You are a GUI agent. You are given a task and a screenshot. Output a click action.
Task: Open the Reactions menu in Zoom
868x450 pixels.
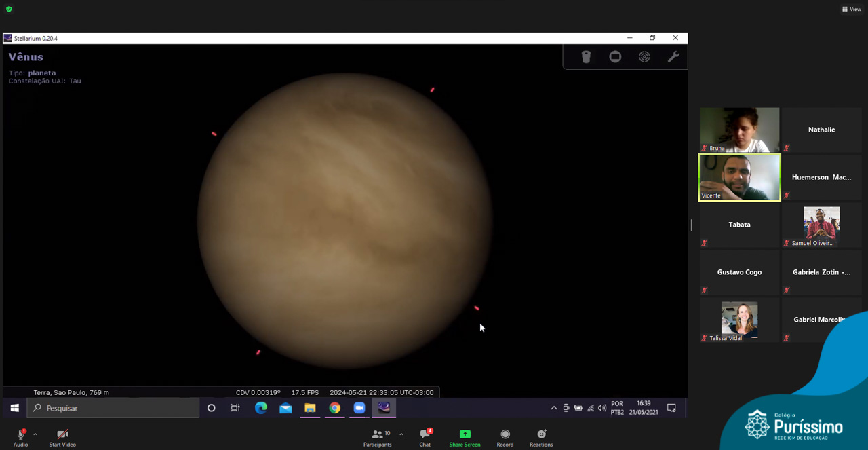[x=541, y=437]
